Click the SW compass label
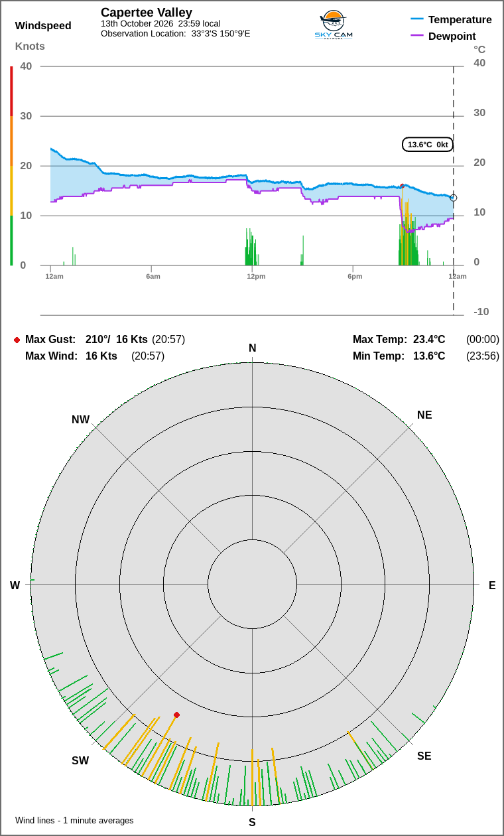Image resolution: width=504 pixels, height=836 pixels. (80, 761)
